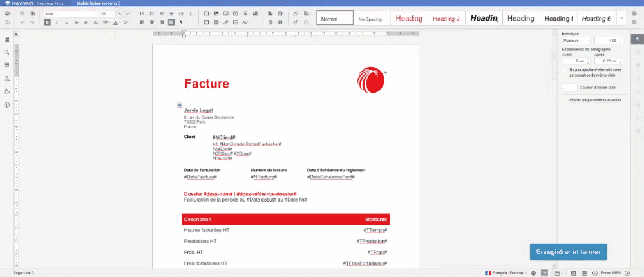Open the Interligne 'Plusieurs' dropdown
This screenshot has height=277, width=644.
(x=575, y=41)
